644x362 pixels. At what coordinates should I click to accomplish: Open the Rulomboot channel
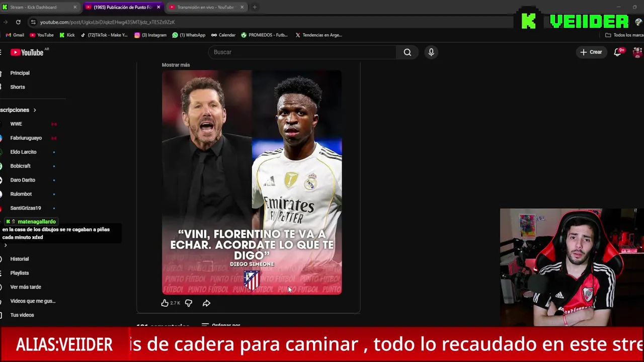21,194
